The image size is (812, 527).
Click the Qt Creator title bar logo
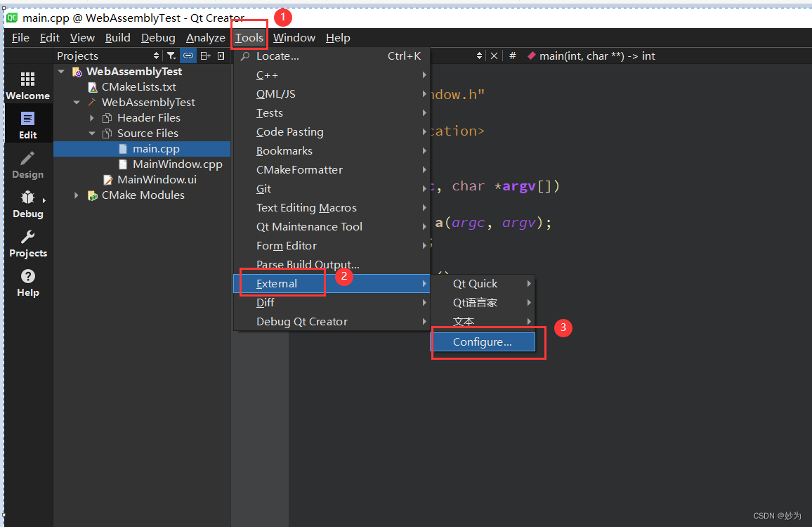point(12,18)
